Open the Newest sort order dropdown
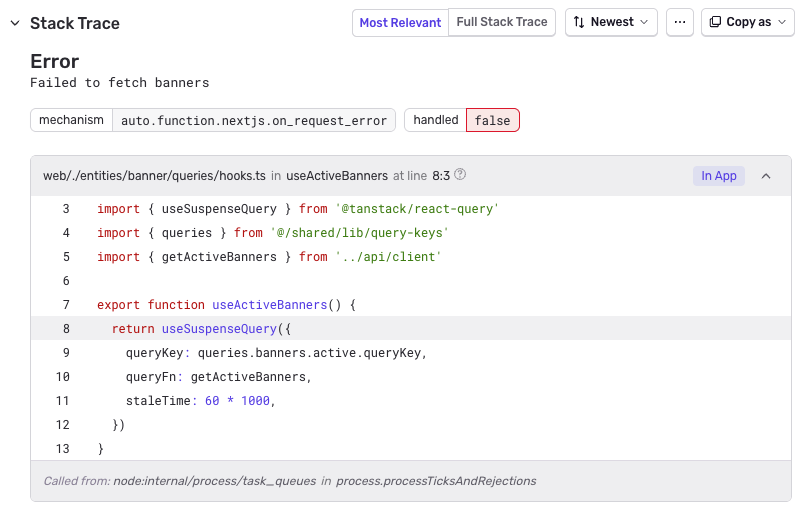Viewport: 804px width, 516px height. coord(611,22)
